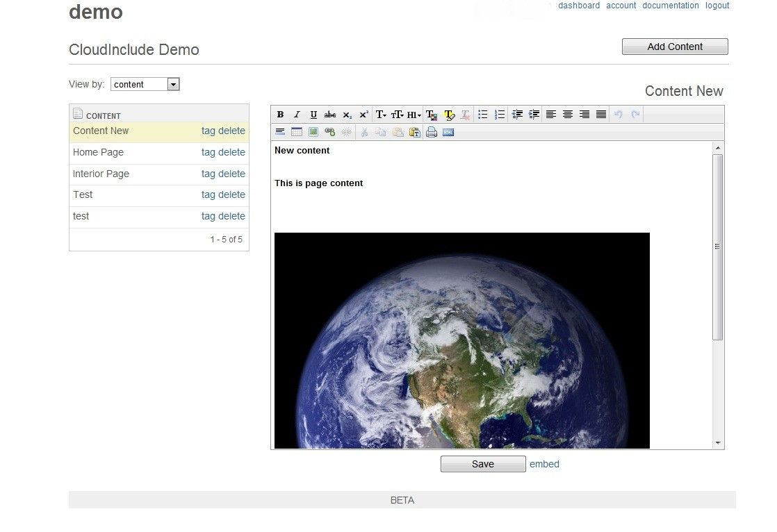Click the cut scissors icon
The image size is (777, 532).
[364, 132]
